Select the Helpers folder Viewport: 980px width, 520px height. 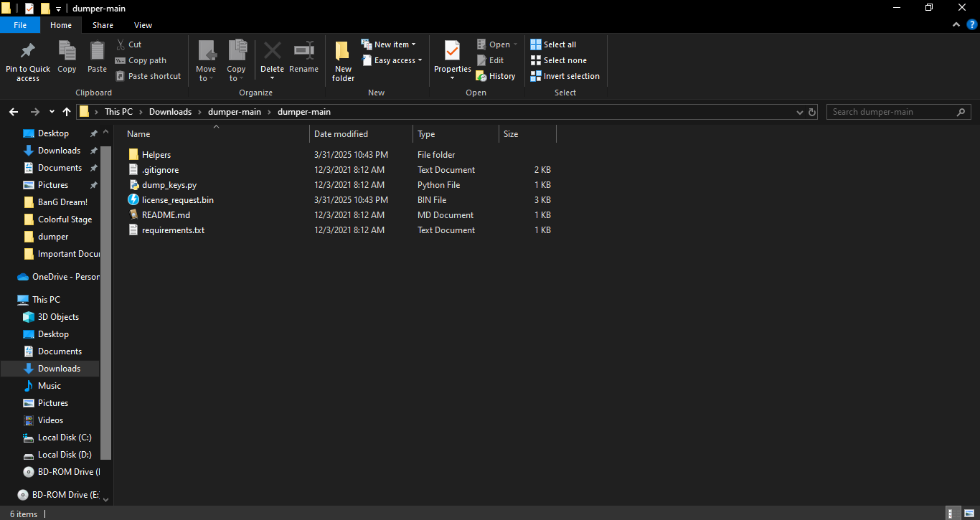point(339,155)
